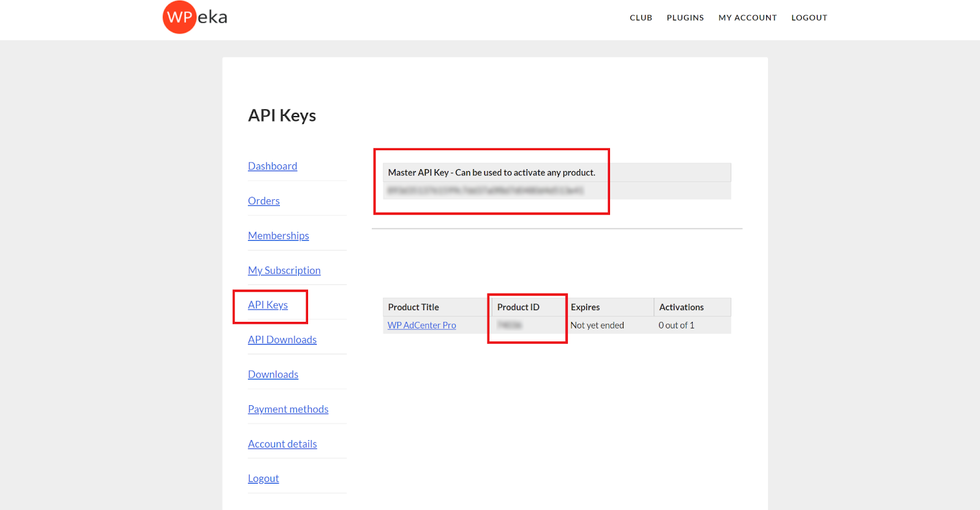Go to the Downloads page
The width and height of the screenshot is (980, 510).
tap(273, 375)
